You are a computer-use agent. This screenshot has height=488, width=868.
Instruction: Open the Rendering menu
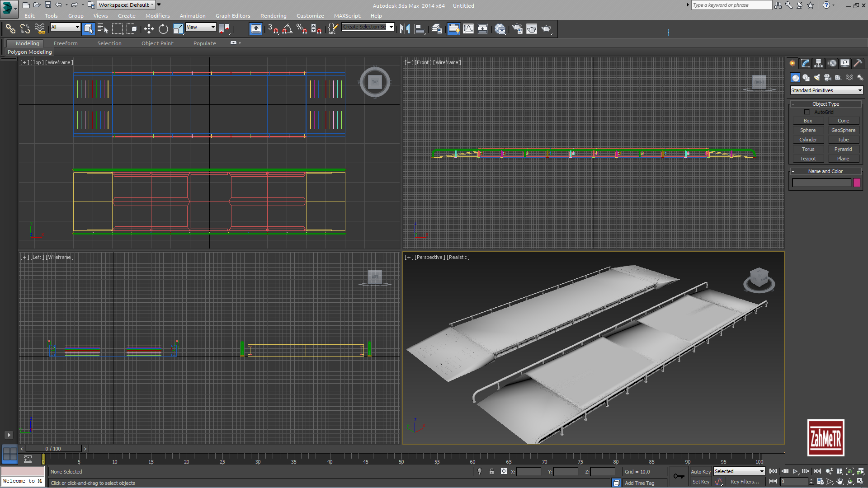[274, 16]
